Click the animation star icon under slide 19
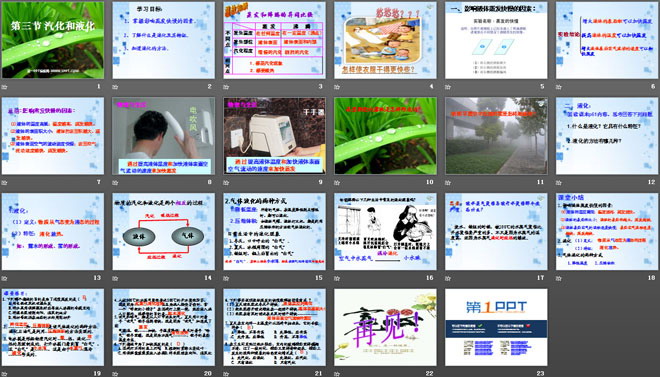660x377 pixels. pos(4,374)
